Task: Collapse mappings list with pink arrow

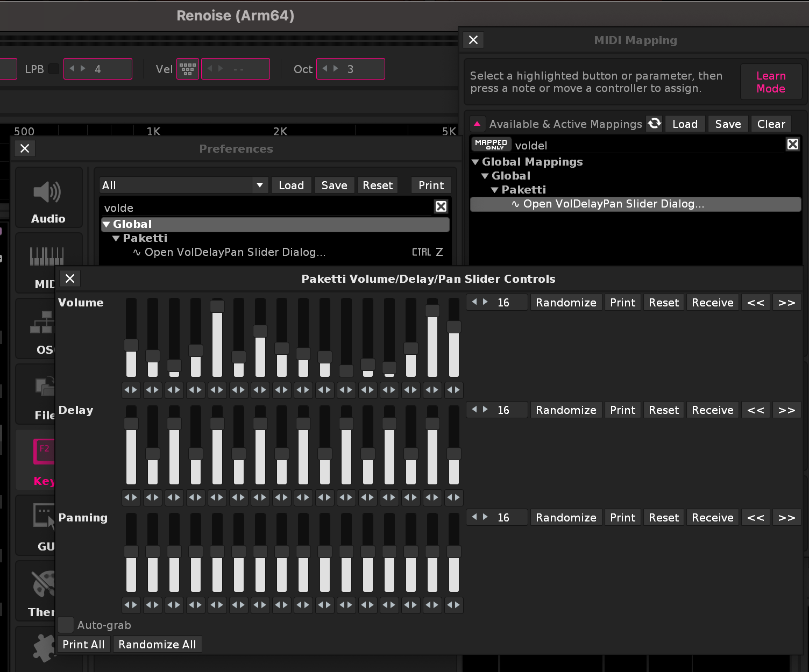Action: point(477,124)
